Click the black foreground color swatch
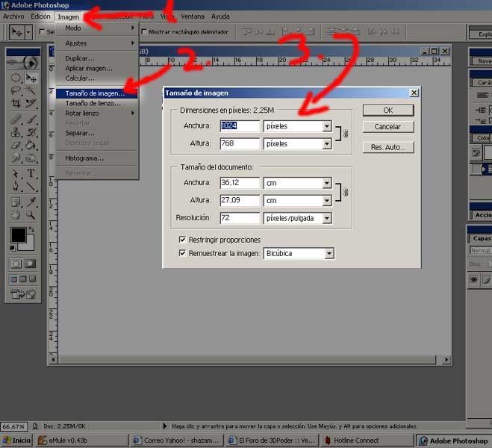The image size is (492, 448). point(18,234)
